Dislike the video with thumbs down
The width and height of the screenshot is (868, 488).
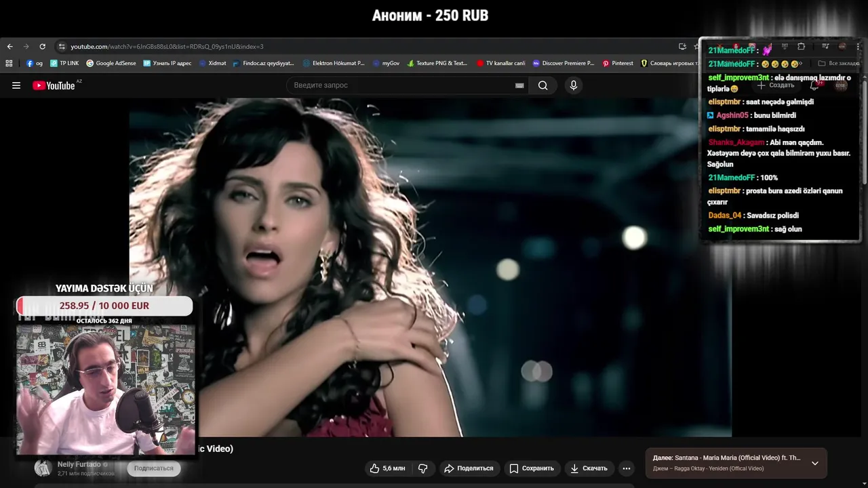(x=422, y=468)
